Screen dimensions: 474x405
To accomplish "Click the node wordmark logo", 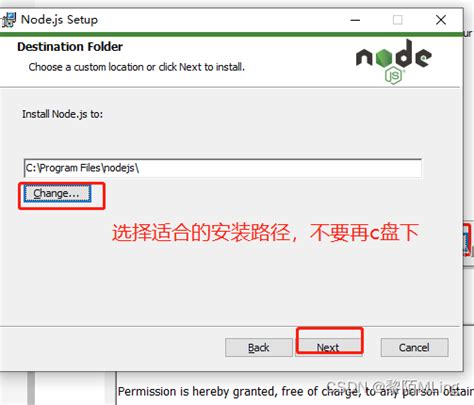I will click(394, 54).
